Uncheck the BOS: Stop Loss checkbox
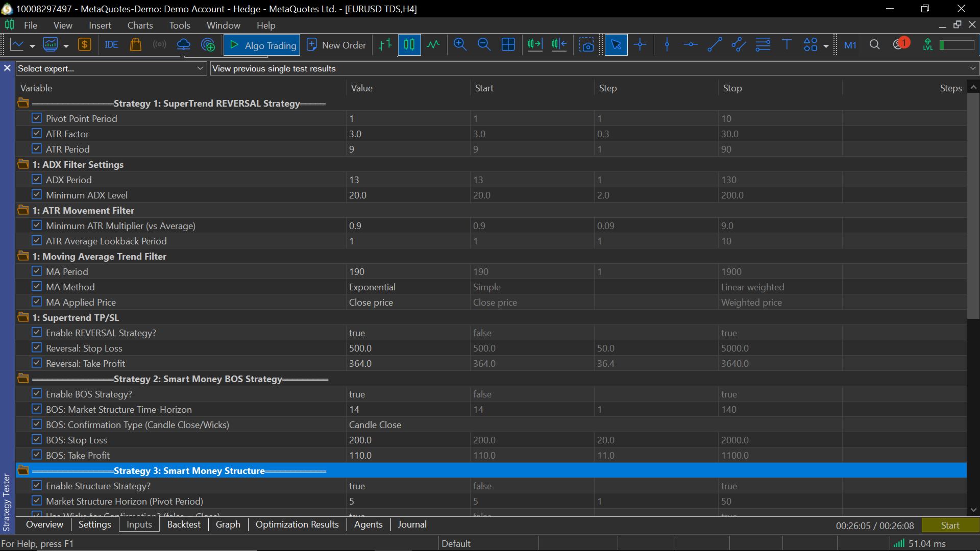The image size is (980, 551). click(36, 440)
